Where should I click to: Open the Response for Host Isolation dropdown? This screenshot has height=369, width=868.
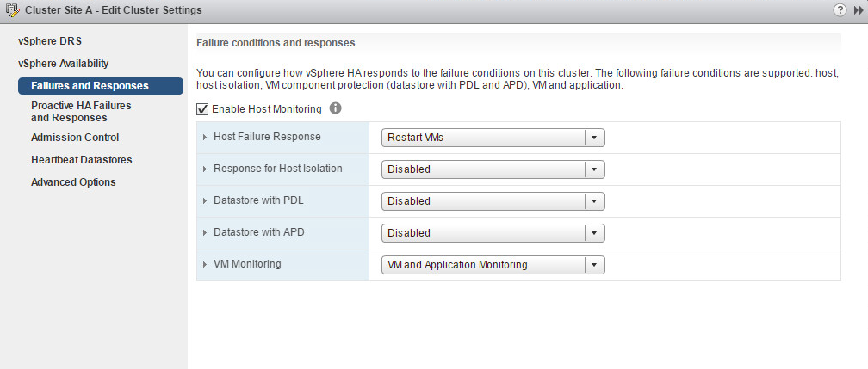click(493, 169)
